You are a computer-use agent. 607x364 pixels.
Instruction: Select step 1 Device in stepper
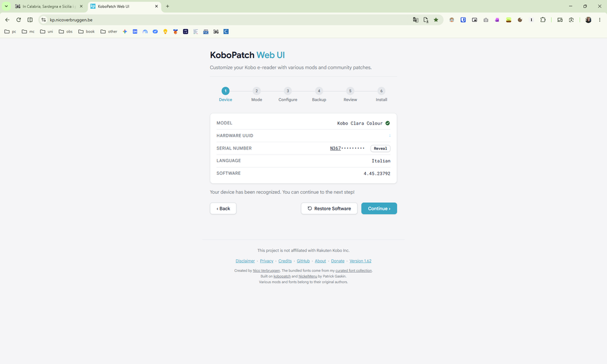click(x=225, y=94)
